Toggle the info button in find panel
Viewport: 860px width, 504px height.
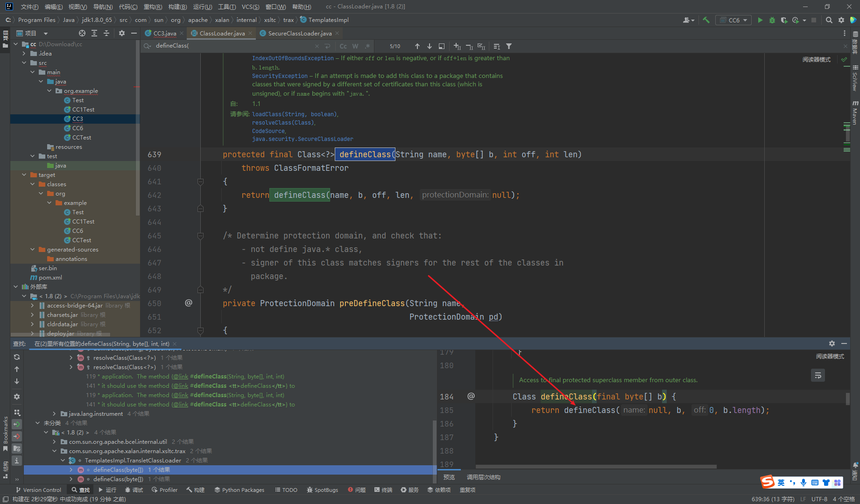tap(17, 461)
